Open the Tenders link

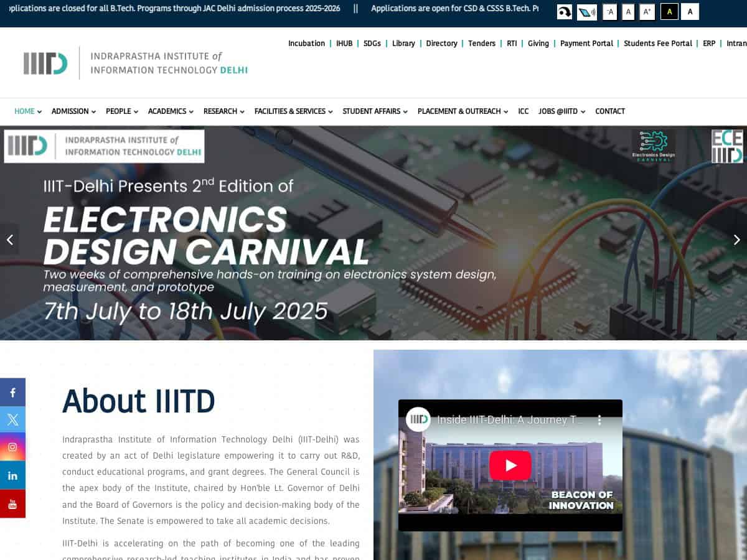pos(482,44)
